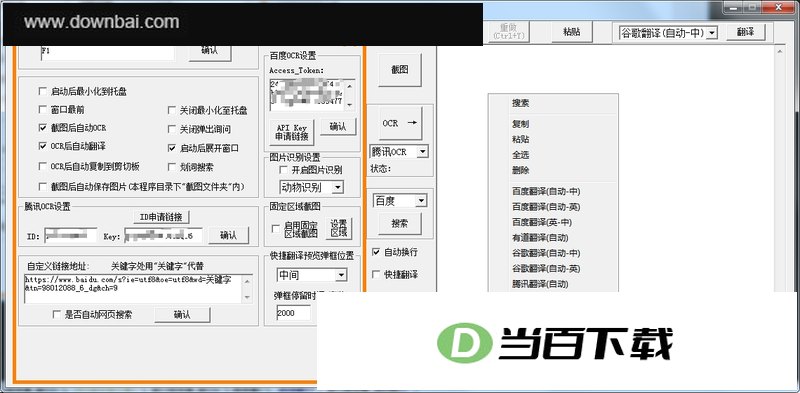This screenshot has width=800, height=393.
Task: Click the OCR → button
Action: click(400, 124)
